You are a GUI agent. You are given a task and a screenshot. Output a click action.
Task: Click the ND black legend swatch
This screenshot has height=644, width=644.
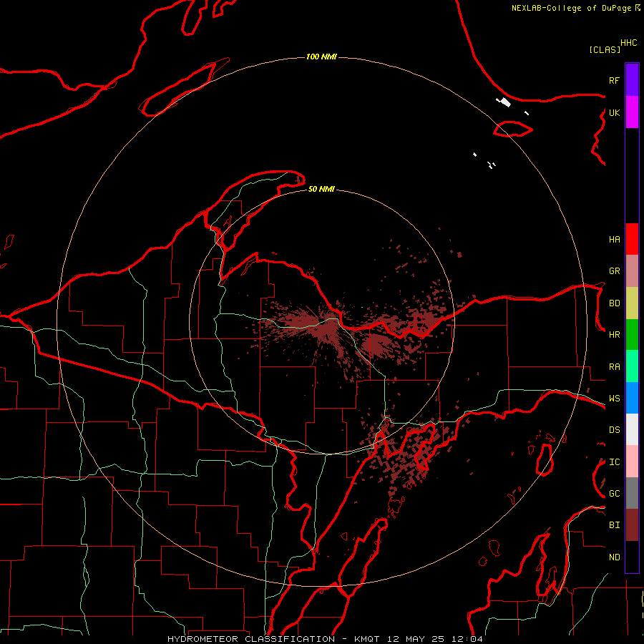coord(632,557)
